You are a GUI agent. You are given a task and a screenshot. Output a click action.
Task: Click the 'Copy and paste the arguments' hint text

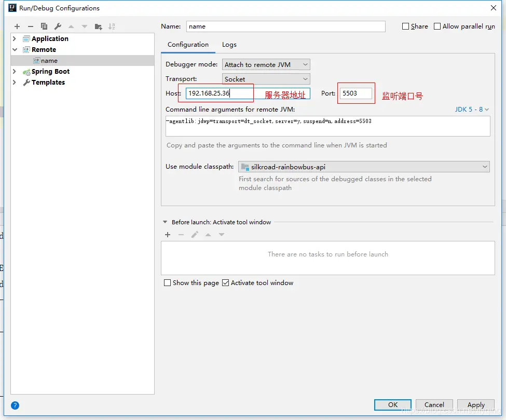(277, 145)
